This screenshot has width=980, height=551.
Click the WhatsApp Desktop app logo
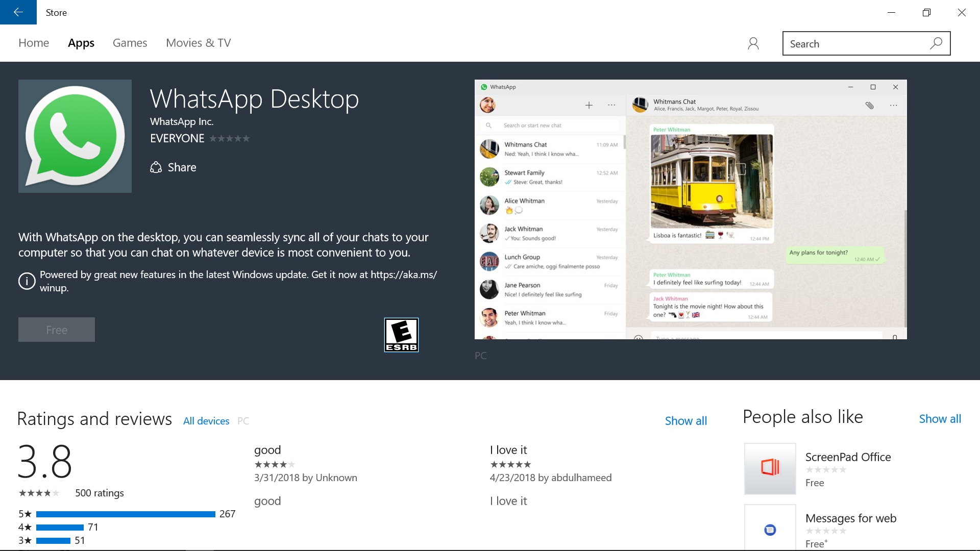click(75, 136)
